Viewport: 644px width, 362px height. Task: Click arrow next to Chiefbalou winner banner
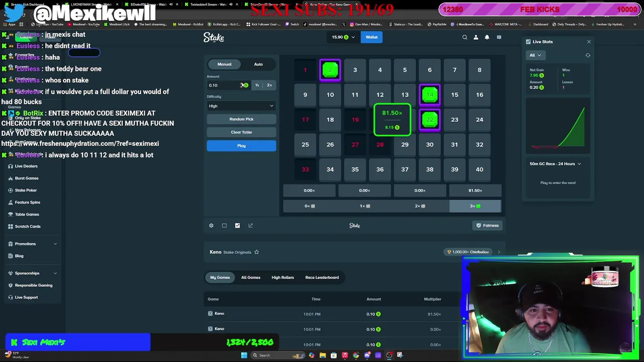pyautogui.click(x=499, y=252)
